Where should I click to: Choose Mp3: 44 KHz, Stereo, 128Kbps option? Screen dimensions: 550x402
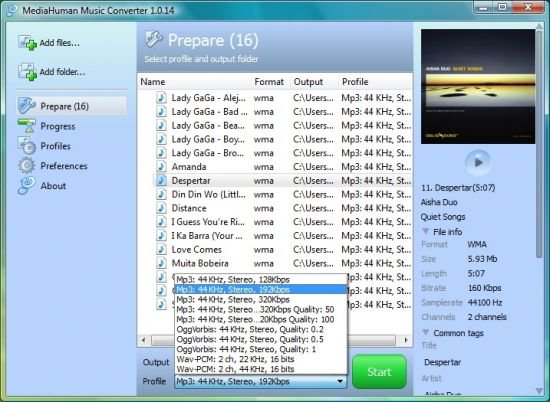tap(261, 280)
